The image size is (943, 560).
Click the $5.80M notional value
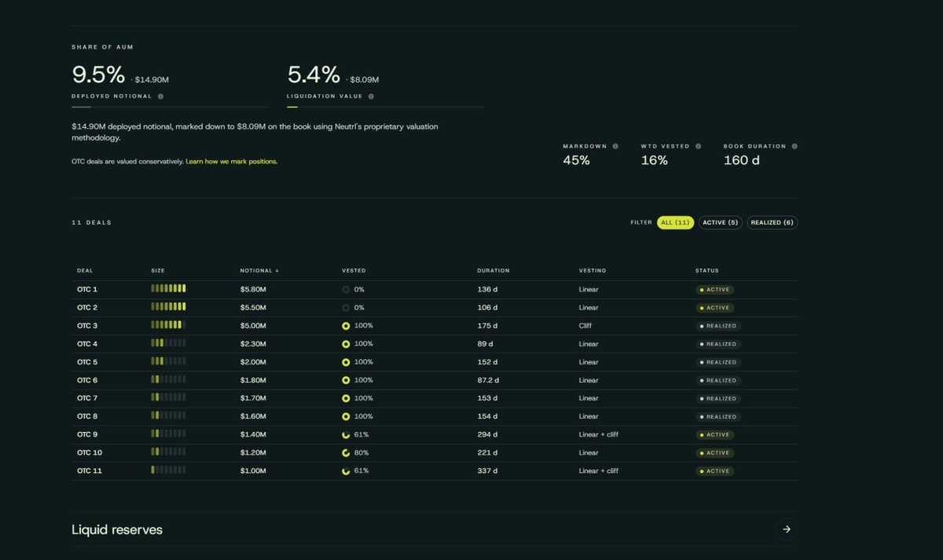253,290
